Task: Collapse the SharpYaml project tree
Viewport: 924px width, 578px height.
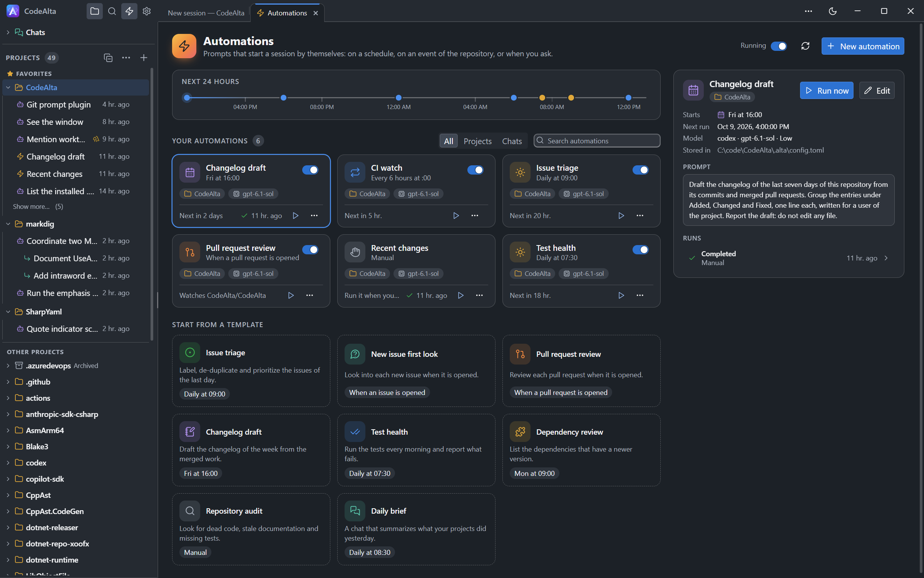Action: pos(8,312)
